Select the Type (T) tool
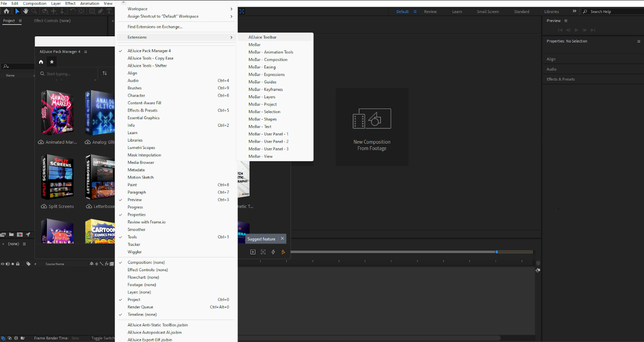 [109, 11]
